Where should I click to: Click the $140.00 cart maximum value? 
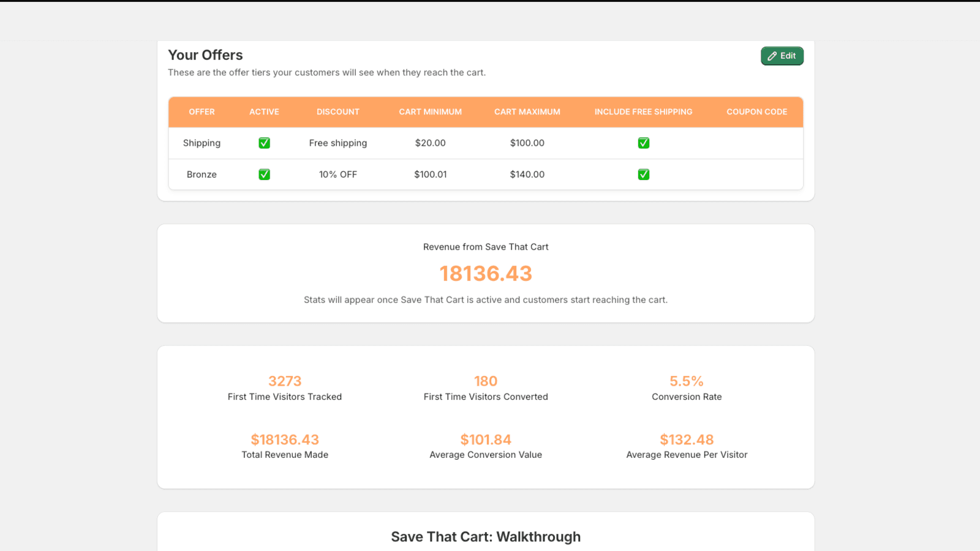527,174
